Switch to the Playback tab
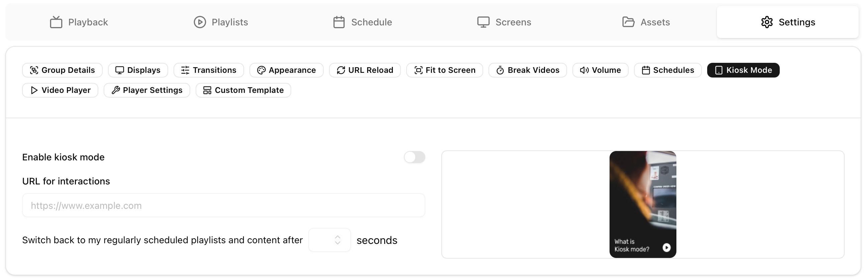 coord(79,22)
